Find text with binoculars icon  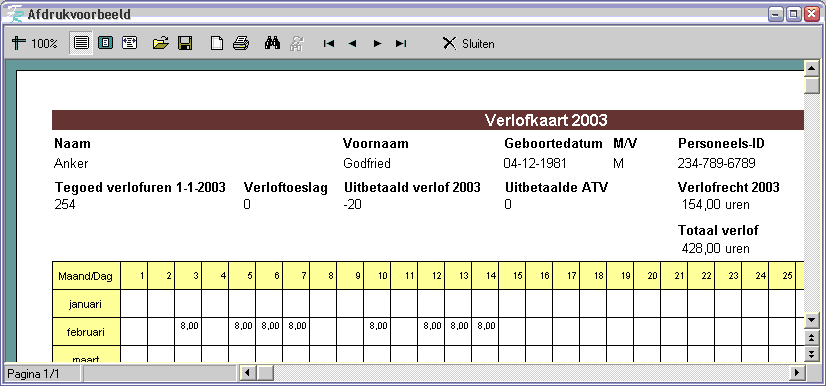pos(272,43)
